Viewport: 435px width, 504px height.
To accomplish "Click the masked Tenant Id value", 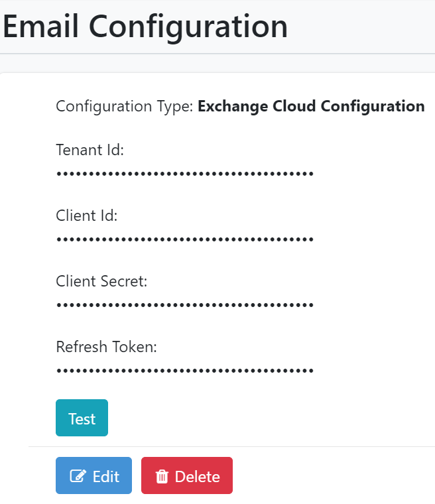I will [x=184, y=174].
